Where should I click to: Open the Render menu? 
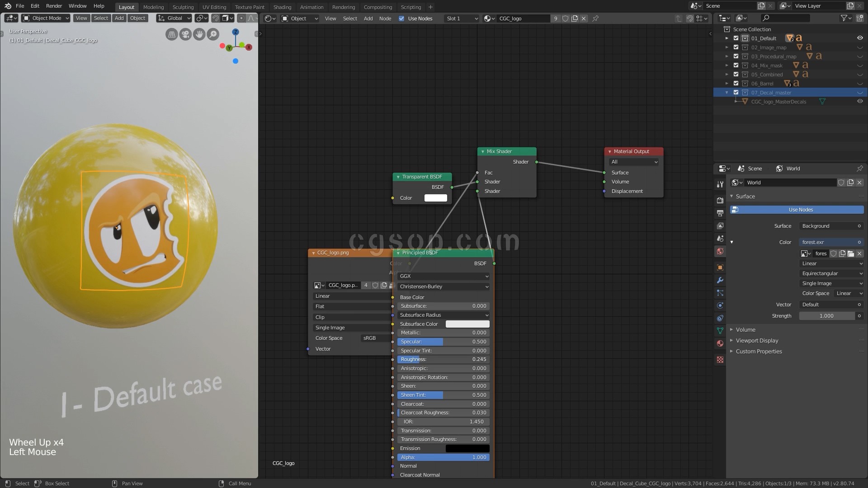(54, 6)
